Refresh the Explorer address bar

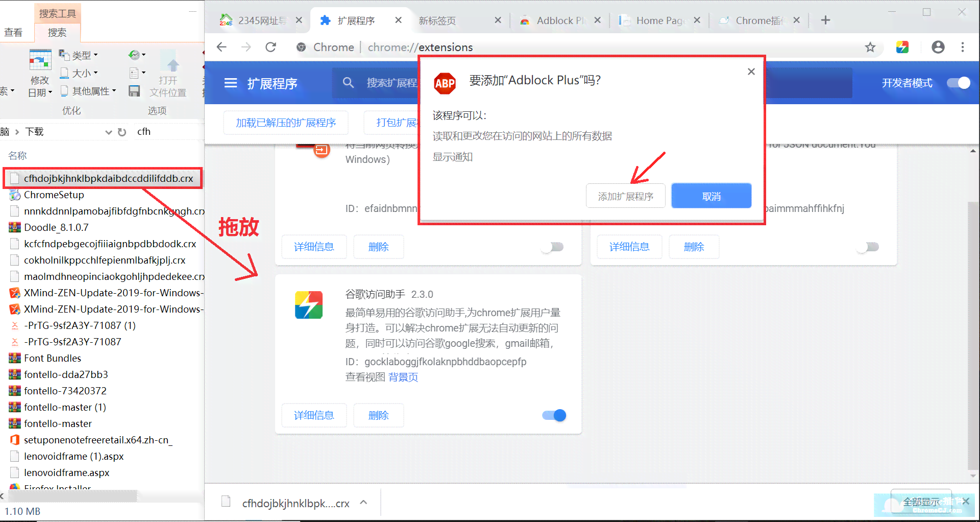122,132
